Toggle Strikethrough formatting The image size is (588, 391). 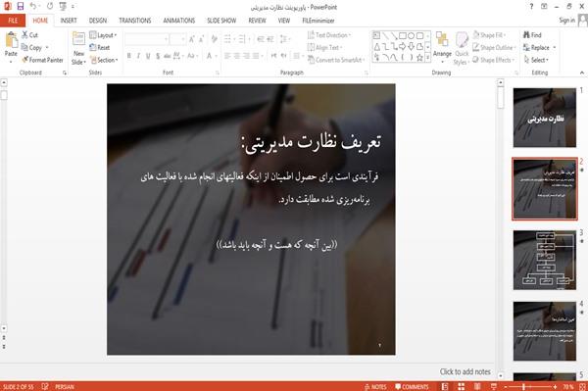point(167,56)
